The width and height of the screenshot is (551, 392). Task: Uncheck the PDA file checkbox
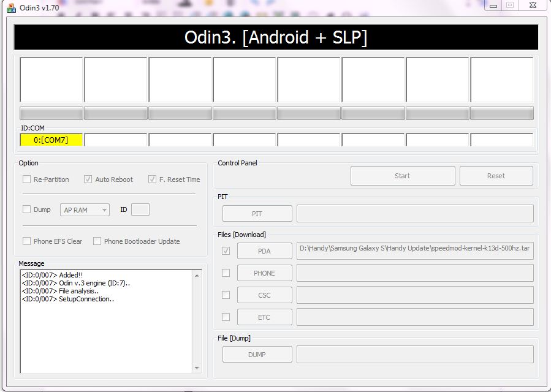[226, 251]
